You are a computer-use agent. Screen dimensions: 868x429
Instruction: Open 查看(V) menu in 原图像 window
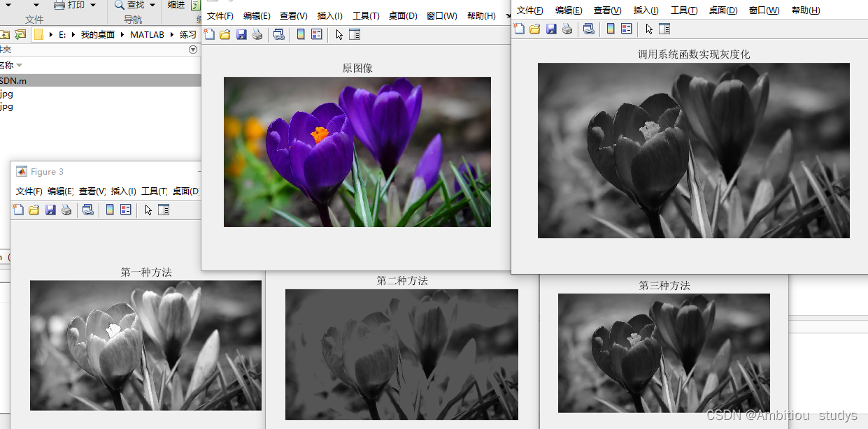point(293,16)
